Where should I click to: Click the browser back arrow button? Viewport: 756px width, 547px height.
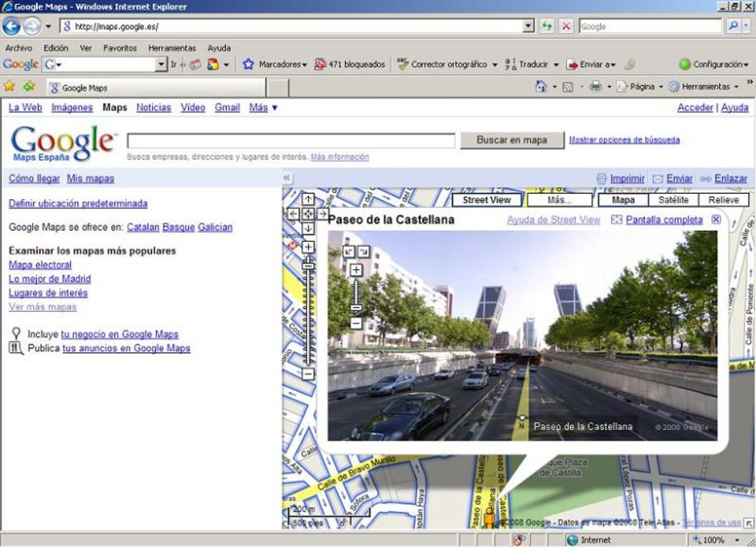tap(11, 26)
